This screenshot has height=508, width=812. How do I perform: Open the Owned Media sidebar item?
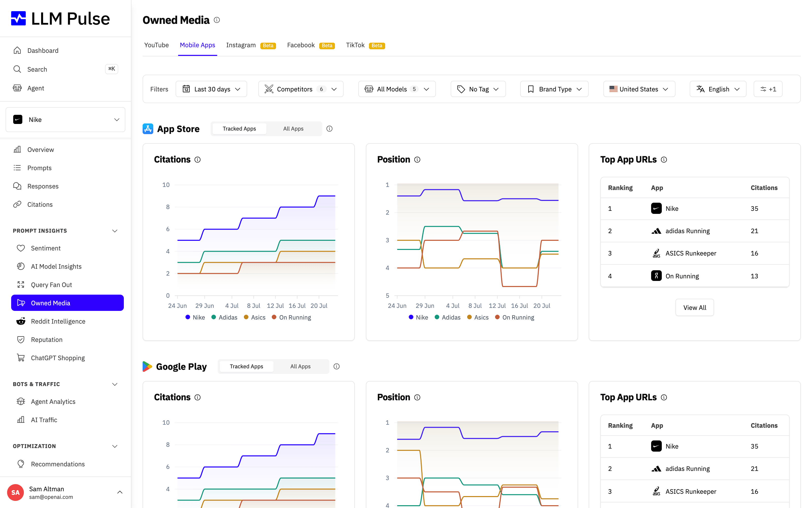pyautogui.click(x=67, y=303)
